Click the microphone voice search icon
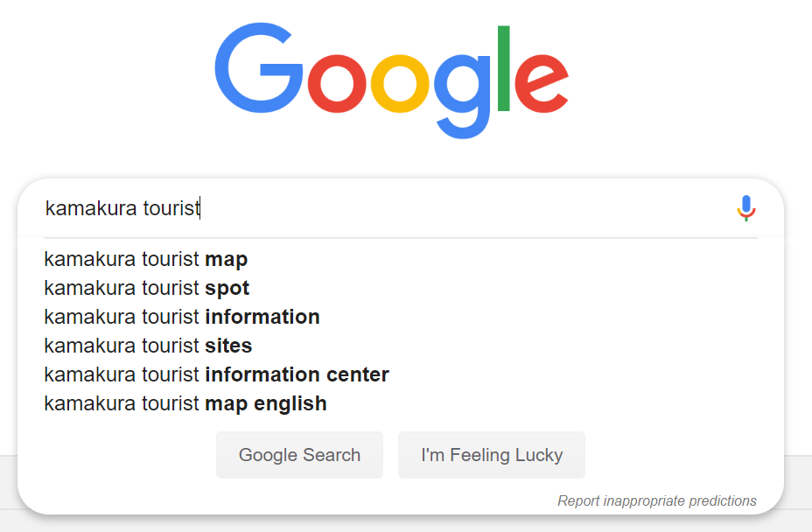The image size is (812, 532). [x=745, y=208]
